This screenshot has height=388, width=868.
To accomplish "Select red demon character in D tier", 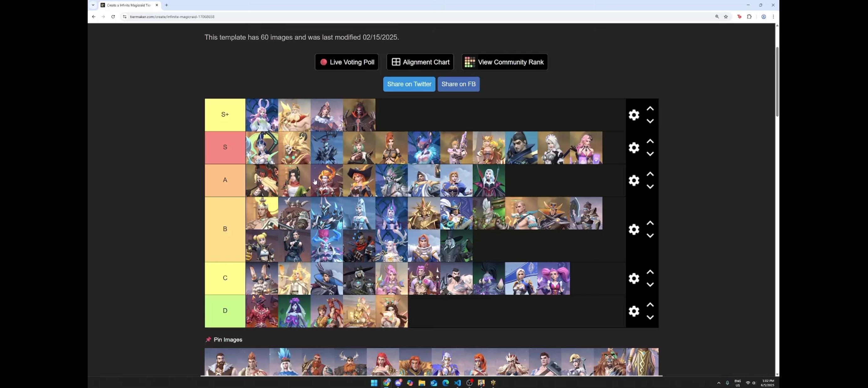I will [x=262, y=311].
